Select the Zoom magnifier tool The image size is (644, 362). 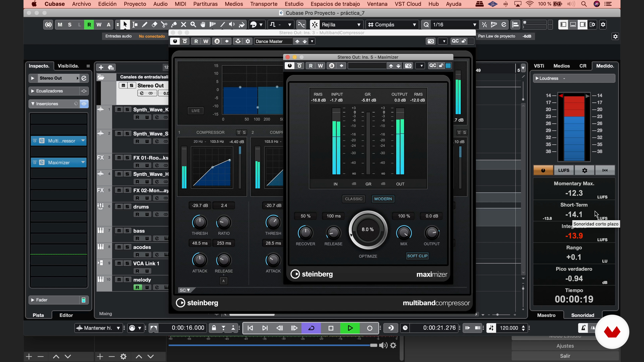click(193, 24)
